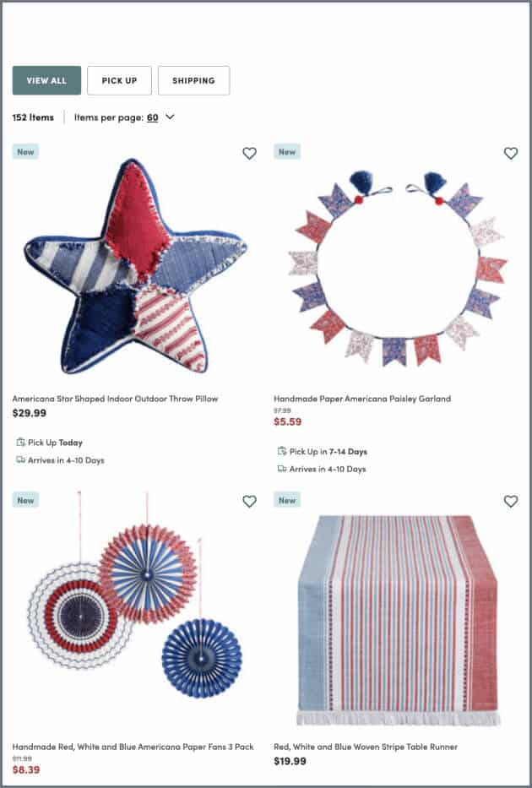Open the 60 items per page selector
The height and width of the screenshot is (788, 532).
click(153, 117)
